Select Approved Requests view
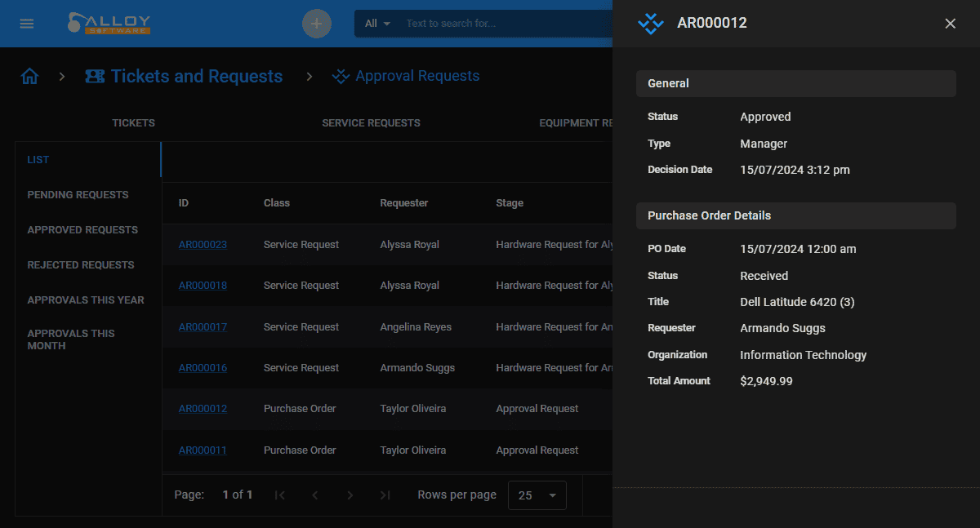980x528 pixels. pos(82,230)
